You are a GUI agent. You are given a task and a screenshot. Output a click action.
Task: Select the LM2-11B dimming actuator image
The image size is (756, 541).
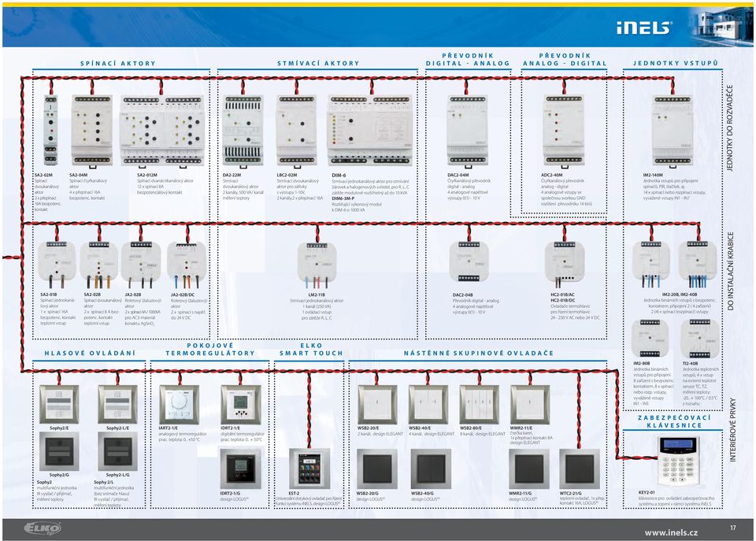click(x=317, y=265)
